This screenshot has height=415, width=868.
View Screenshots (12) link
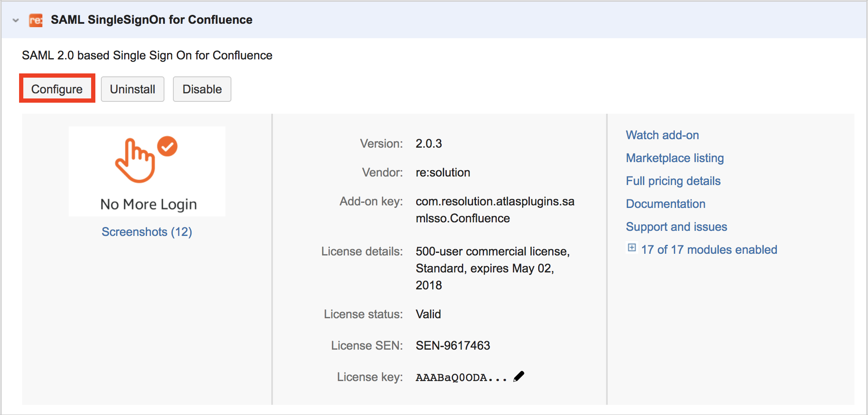(147, 232)
